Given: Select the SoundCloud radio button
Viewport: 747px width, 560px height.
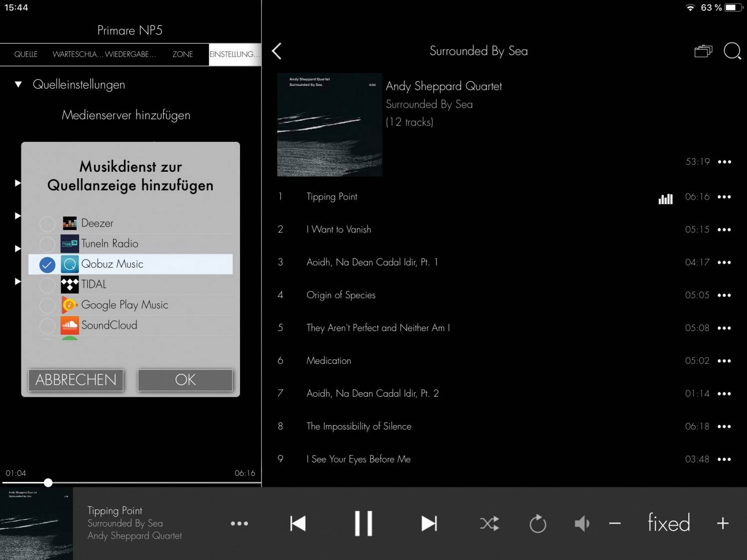Looking at the screenshot, I should coord(47,326).
